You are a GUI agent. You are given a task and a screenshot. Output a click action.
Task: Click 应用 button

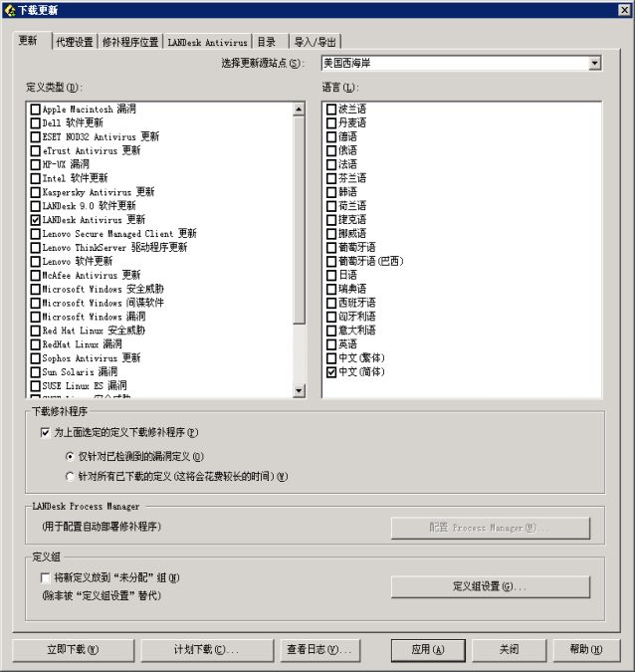[x=428, y=650]
